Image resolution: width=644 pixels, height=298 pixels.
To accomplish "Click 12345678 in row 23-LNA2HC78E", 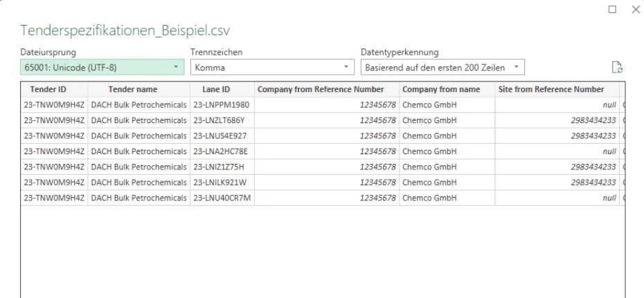I will coord(327,151).
